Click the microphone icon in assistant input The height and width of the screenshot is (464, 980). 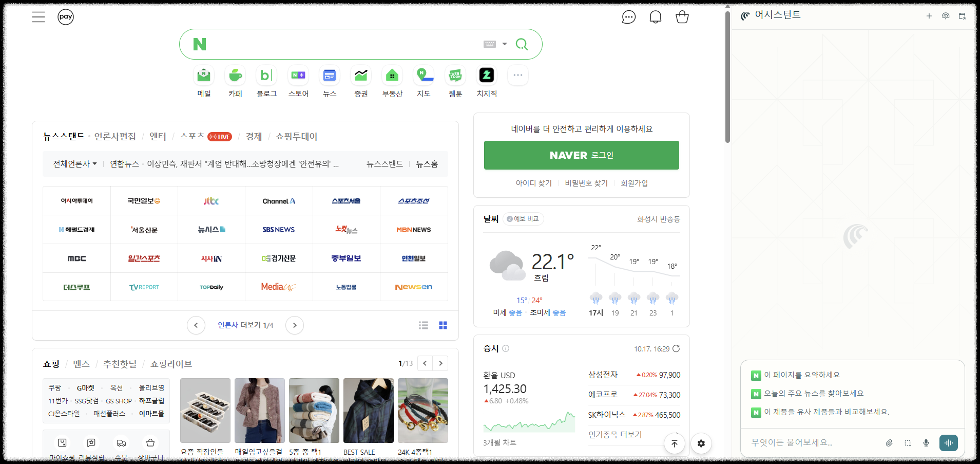[x=926, y=442]
